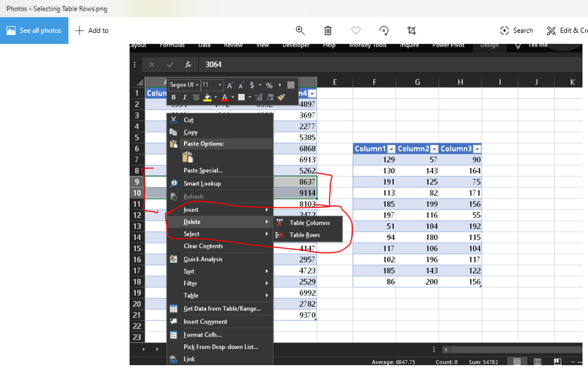
Task: Toggle Bold in the mini toolbar
Action: point(174,98)
